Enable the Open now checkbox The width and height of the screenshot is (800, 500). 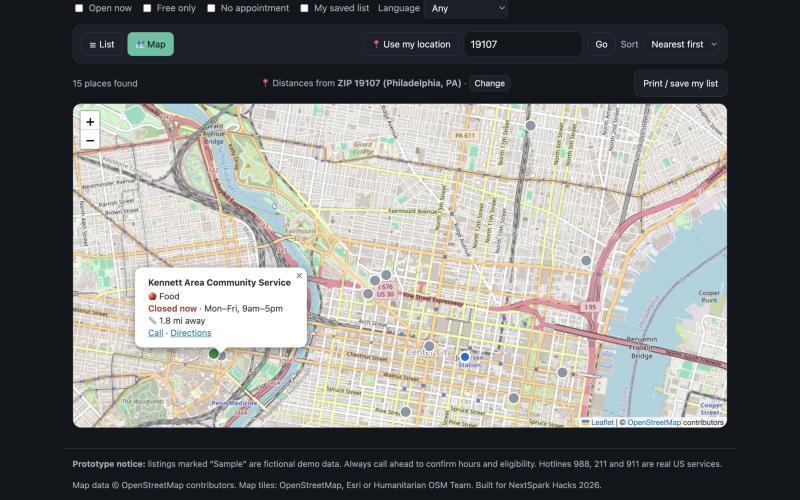[x=79, y=8]
